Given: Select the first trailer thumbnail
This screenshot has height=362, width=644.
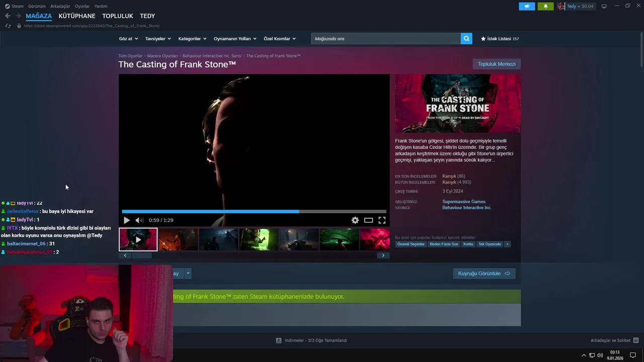Looking at the screenshot, I should point(138,239).
